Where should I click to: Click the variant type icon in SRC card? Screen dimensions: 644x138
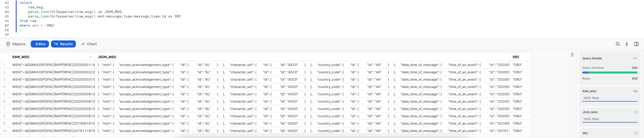635,133
